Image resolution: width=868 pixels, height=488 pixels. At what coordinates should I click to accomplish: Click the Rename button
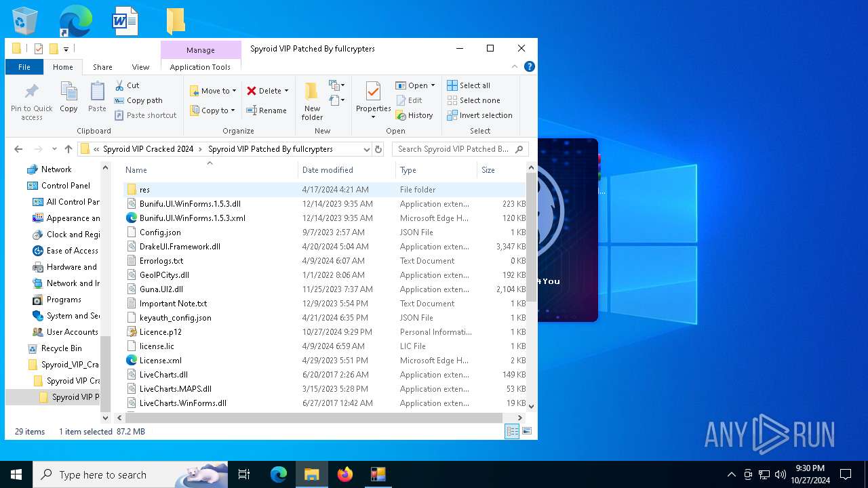[267, 110]
